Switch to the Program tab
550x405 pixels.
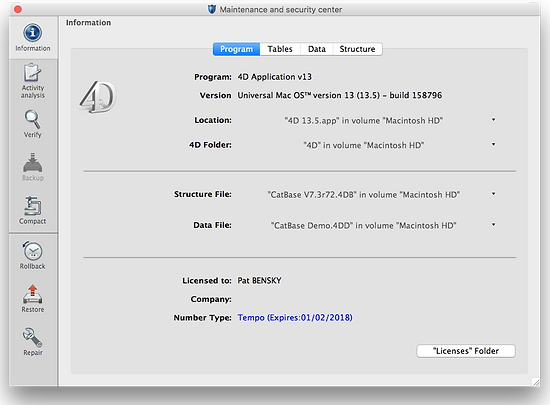(236, 49)
